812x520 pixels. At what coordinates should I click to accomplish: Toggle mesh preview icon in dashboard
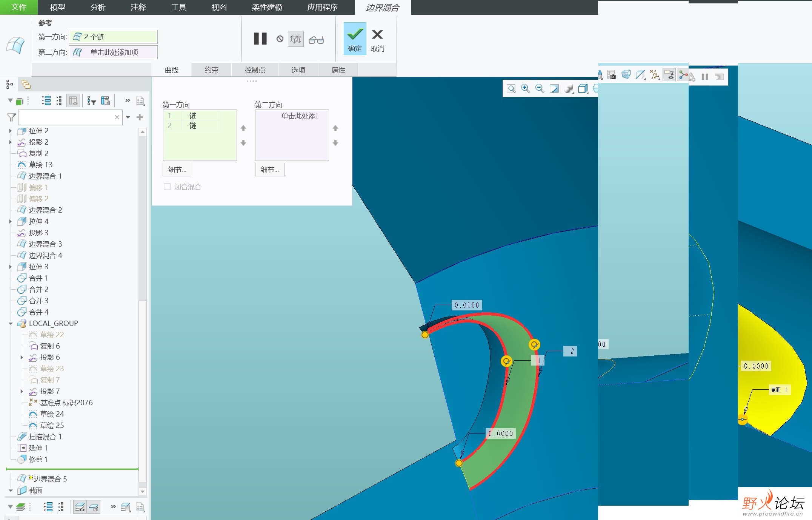(x=296, y=39)
